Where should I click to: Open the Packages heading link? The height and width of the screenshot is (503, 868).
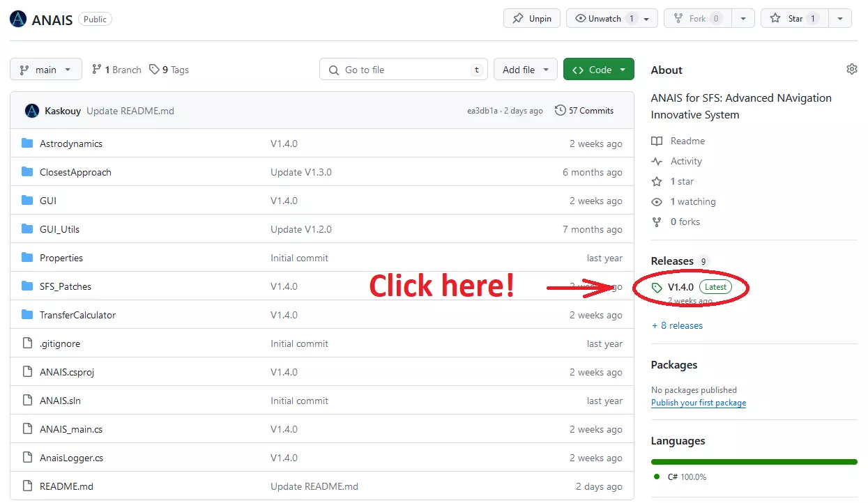pyautogui.click(x=674, y=365)
